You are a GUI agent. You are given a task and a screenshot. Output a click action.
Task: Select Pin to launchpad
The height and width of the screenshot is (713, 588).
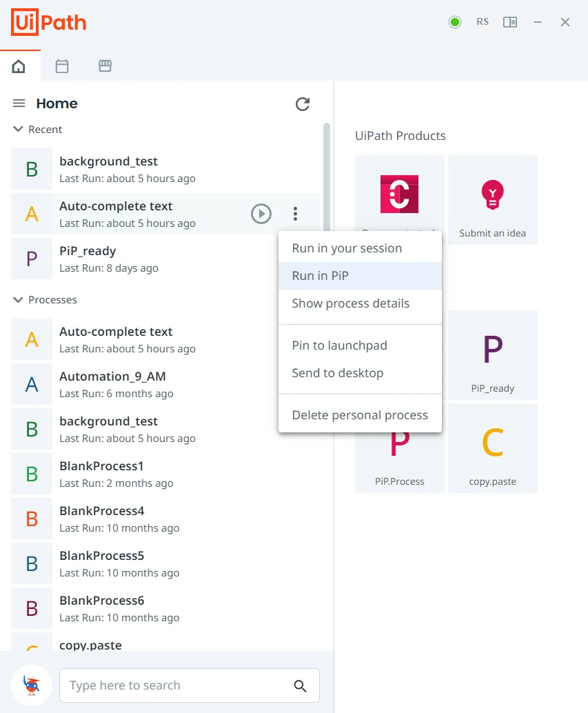click(360, 345)
